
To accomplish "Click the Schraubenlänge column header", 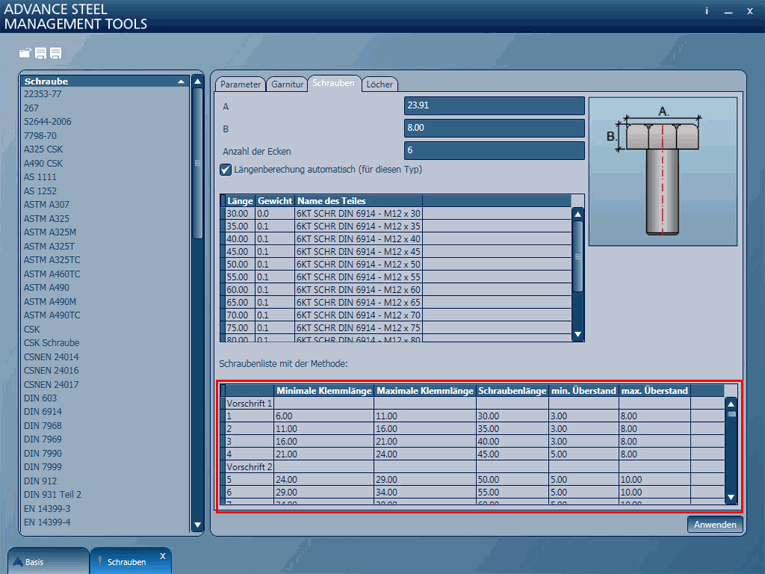I will click(512, 391).
